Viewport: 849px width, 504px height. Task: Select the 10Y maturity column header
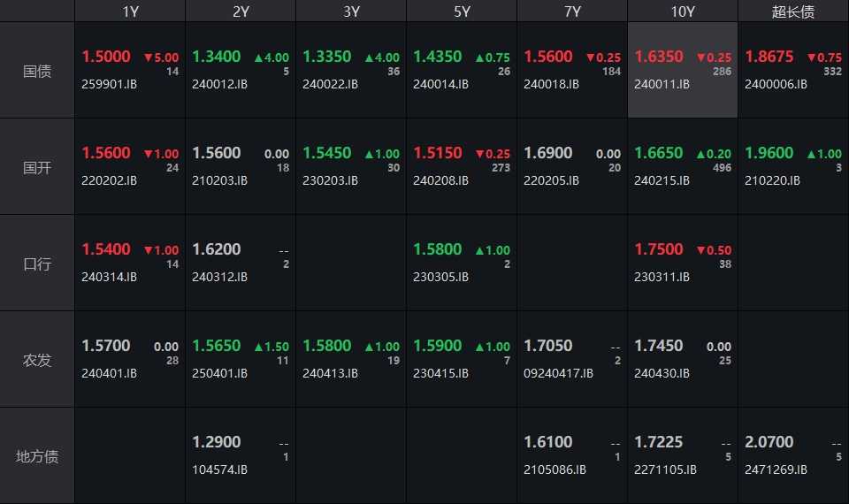coord(683,11)
